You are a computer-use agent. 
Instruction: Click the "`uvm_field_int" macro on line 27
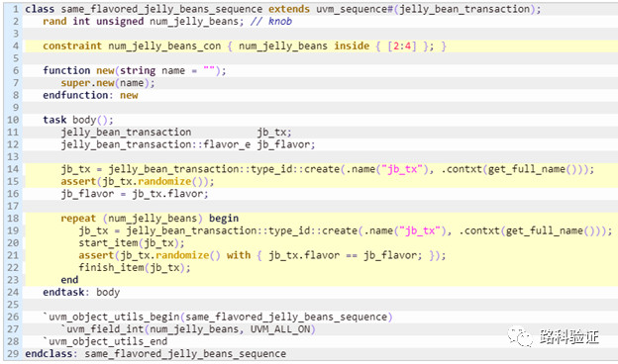point(102,329)
